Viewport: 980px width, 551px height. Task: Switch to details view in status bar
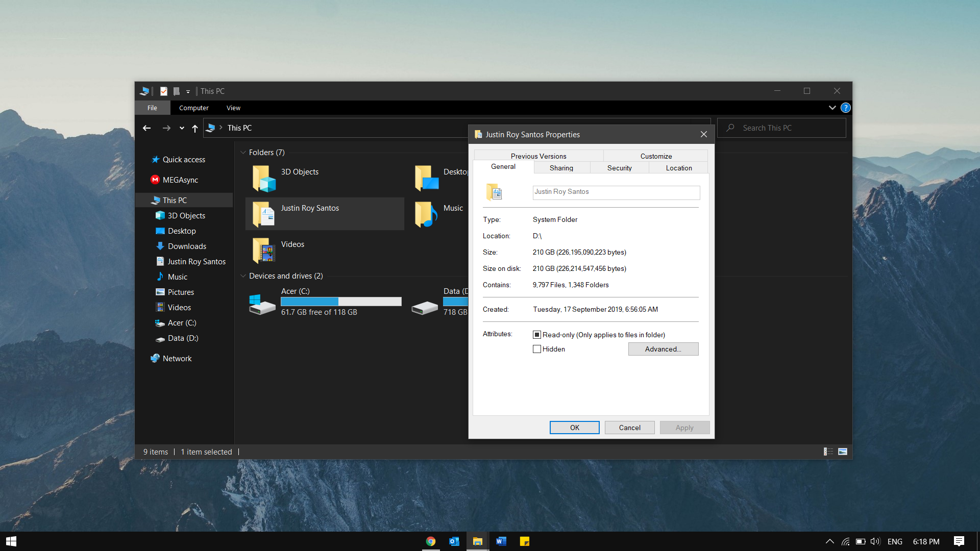pos(828,452)
